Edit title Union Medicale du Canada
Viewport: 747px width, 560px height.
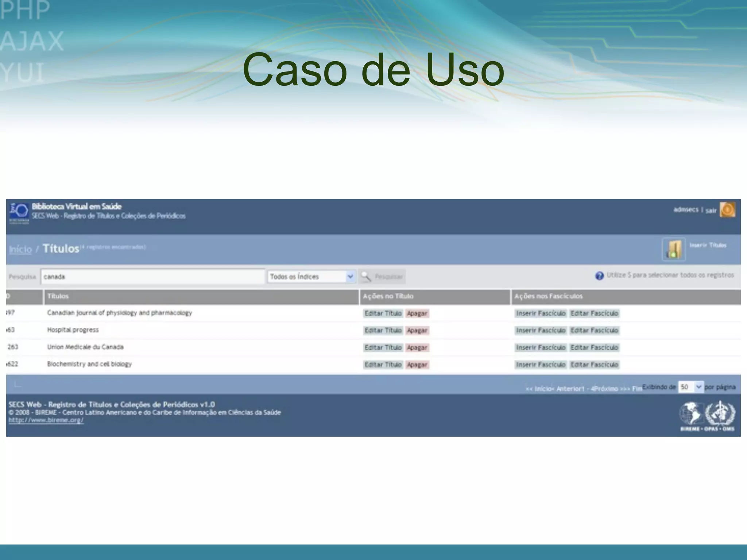pos(383,347)
